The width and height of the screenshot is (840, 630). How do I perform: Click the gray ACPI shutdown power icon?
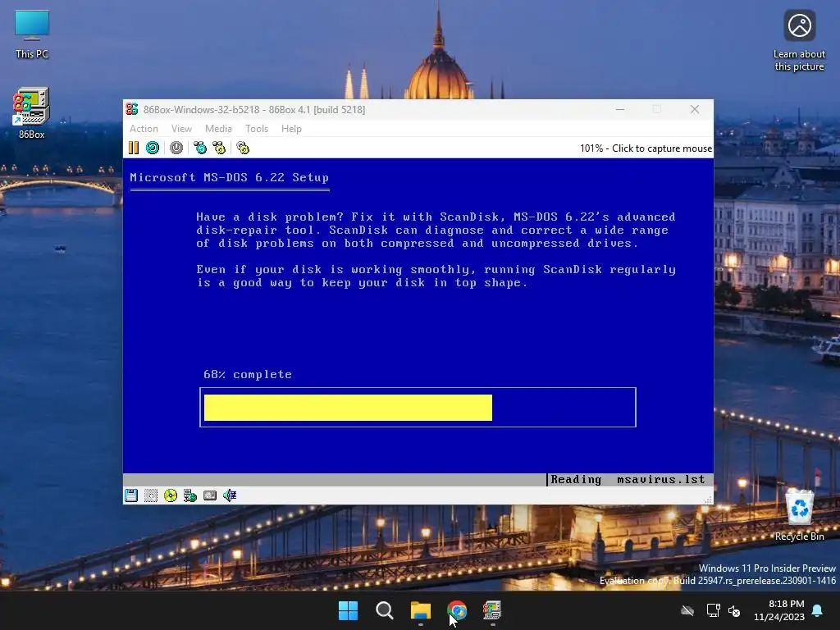coord(176,148)
